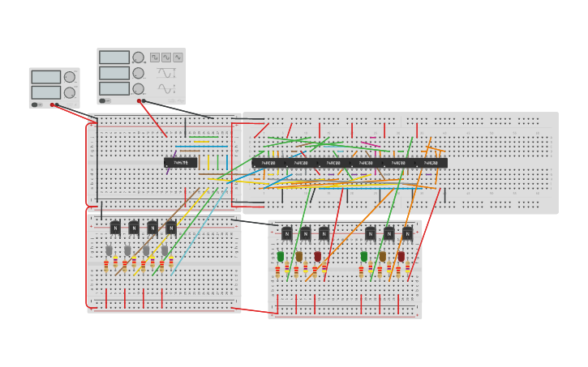Select the rightmost 74HC08 chip on the long breadboard
Screen dimensions: 588x367
[x=431, y=163]
